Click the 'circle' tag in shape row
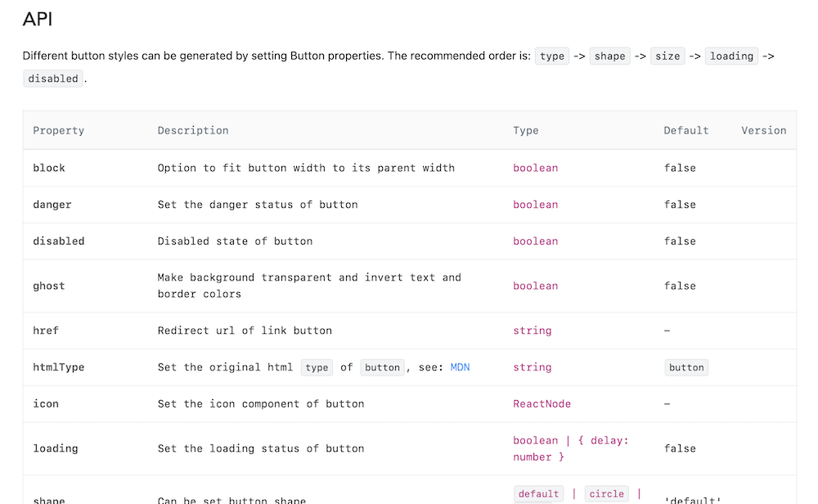 (x=606, y=494)
